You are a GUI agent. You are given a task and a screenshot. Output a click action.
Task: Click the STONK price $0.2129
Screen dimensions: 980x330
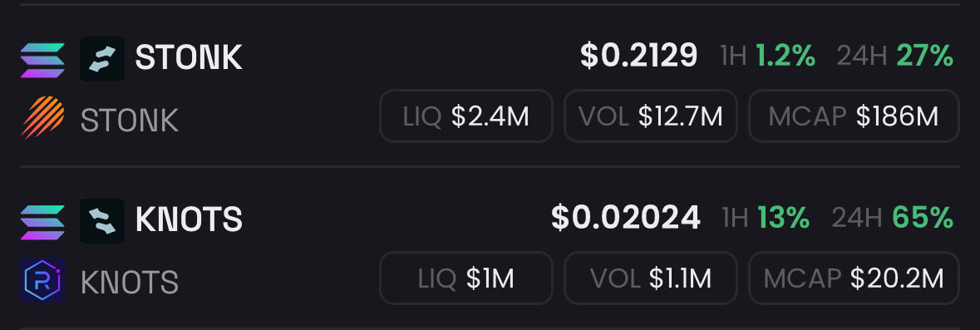pyautogui.click(x=638, y=57)
